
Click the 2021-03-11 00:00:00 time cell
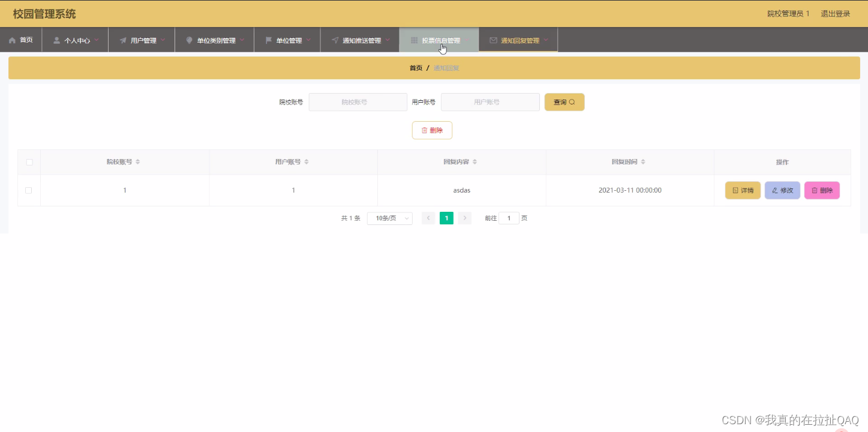(630, 190)
